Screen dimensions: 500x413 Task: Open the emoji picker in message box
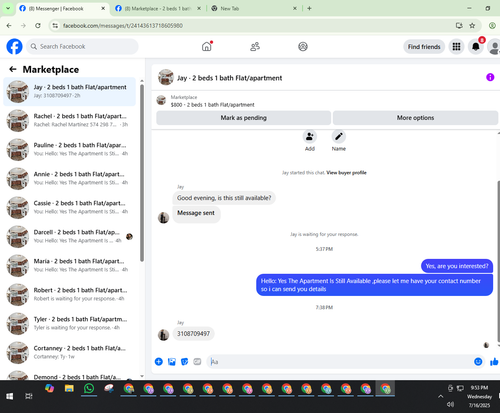click(x=478, y=362)
